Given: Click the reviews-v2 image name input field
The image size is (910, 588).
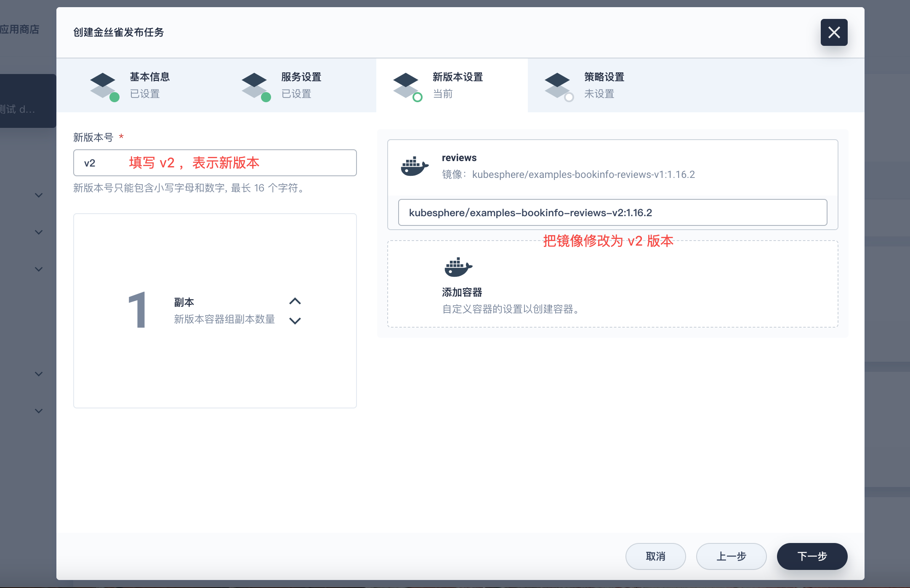Looking at the screenshot, I should coord(612,212).
